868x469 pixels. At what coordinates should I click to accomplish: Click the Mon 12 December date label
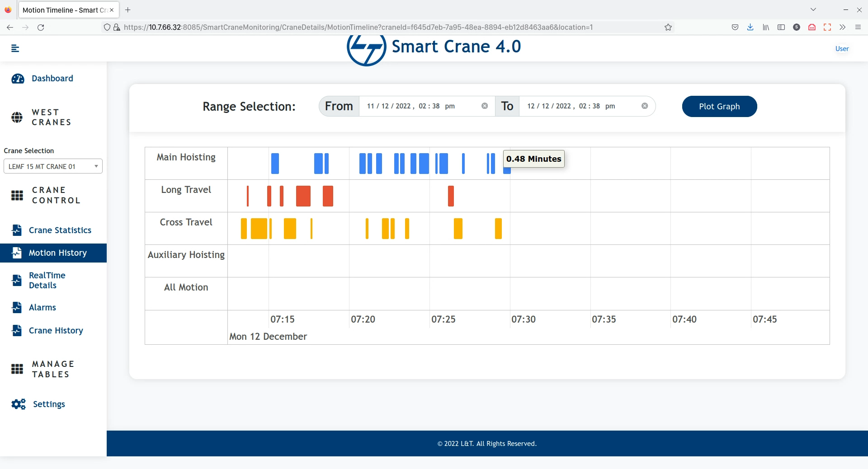click(x=268, y=337)
